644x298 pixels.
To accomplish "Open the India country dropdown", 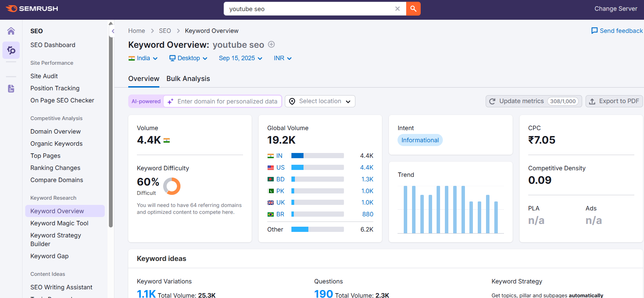I will tap(143, 58).
